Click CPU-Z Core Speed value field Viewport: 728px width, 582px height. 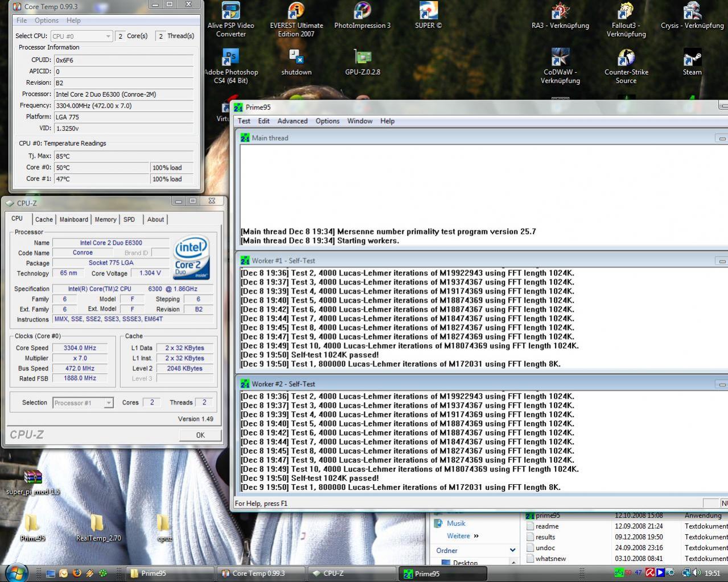click(80, 348)
